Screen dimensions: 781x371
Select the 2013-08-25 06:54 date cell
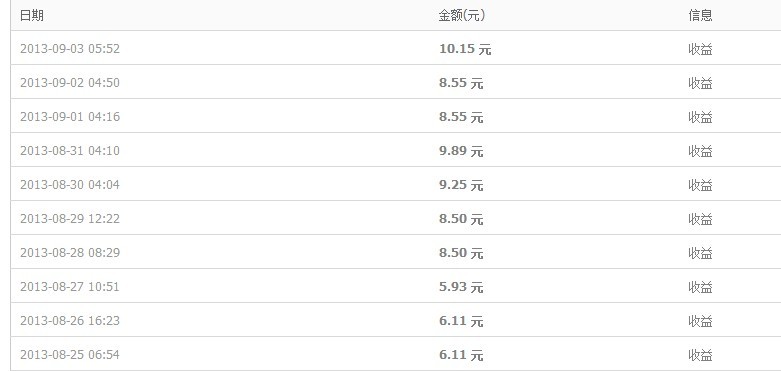pos(70,355)
